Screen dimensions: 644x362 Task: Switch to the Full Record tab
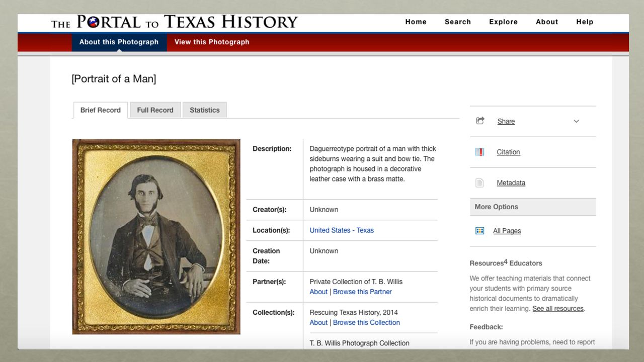click(155, 110)
